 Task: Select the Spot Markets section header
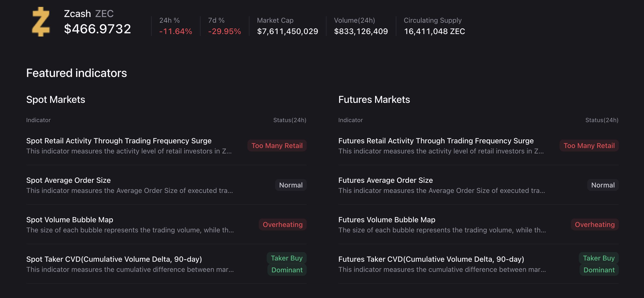click(x=56, y=99)
